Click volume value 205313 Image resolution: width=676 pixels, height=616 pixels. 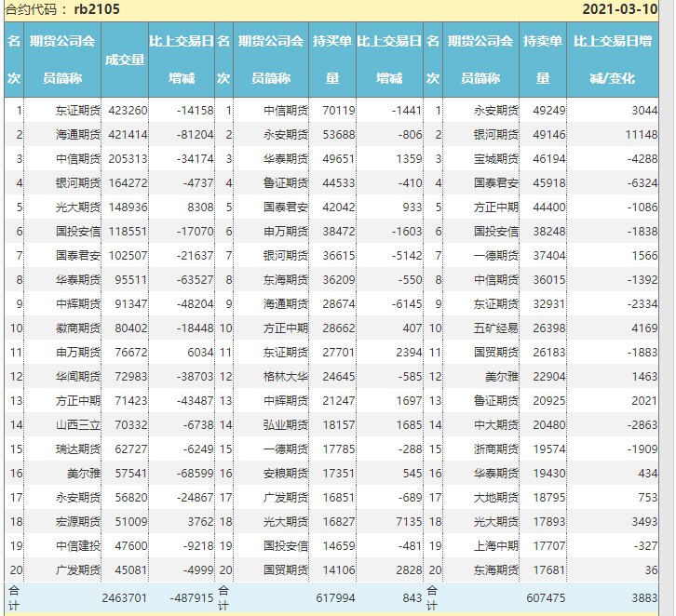pos(128,159)
